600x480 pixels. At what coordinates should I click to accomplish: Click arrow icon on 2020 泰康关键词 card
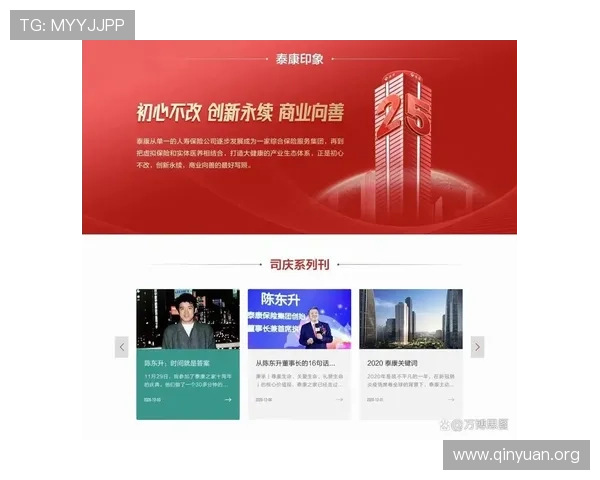click(x=451, y=400)
